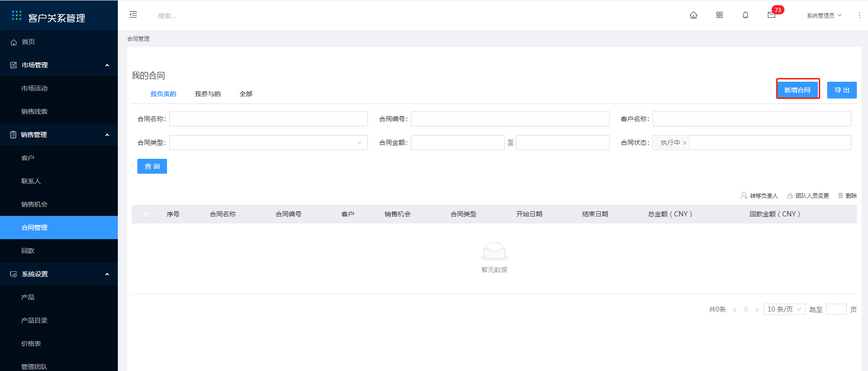The height and width of the screenshot is (371, 868).
Task: Open 销售机会 in the sidebar
Action: 59,204
